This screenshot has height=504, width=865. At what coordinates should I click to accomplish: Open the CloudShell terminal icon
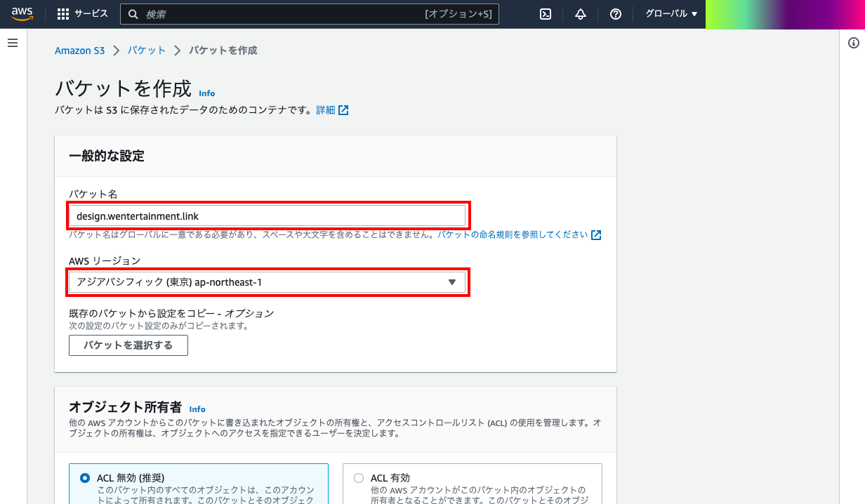[546, 14]
